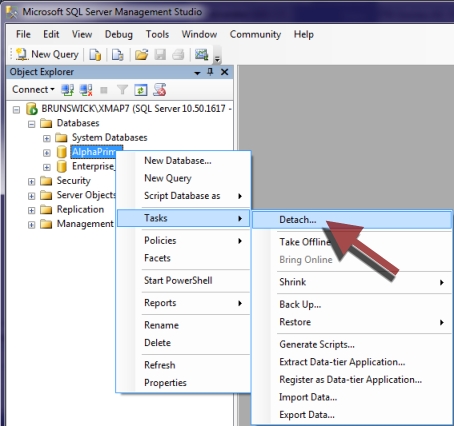Expand the Enterprise database node
Screen dimensions: 454x426
click(x=47, y=167)
